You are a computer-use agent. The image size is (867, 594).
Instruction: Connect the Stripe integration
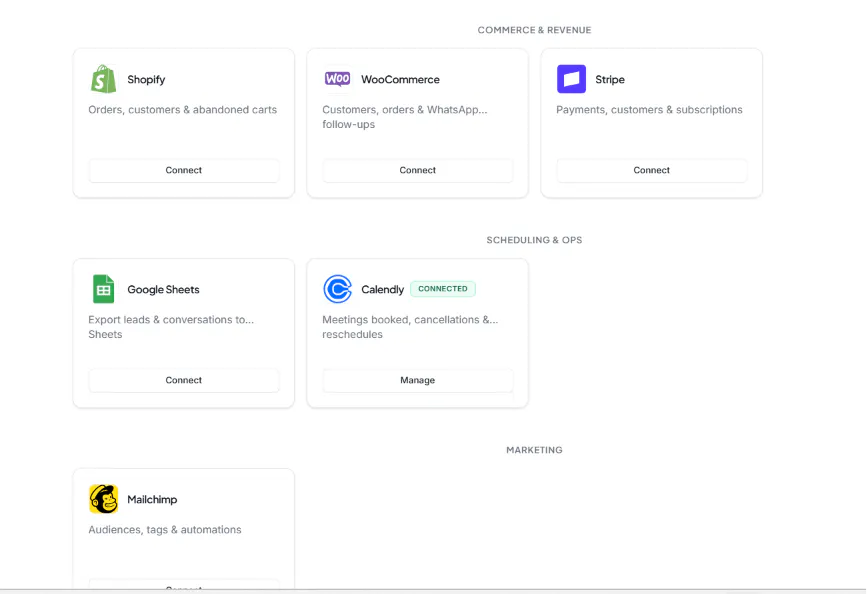click(x=651, y=170)
